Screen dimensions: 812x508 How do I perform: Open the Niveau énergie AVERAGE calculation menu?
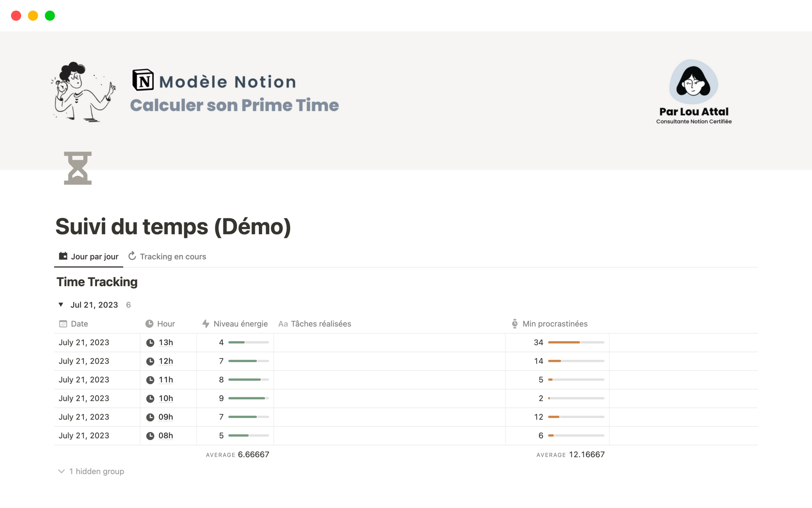click(x=237, y=455)
